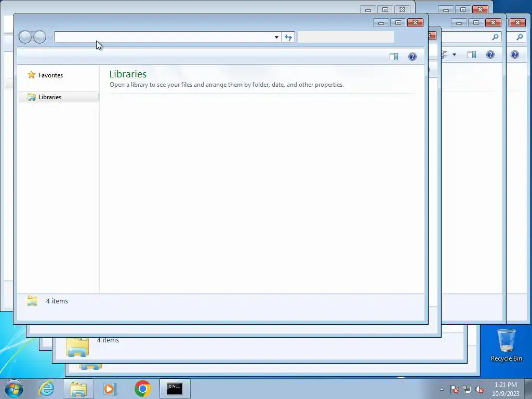The height and width of the screenshot is (399, 532).
Task: Click the network status tray icon
Action: click(467, 389)
